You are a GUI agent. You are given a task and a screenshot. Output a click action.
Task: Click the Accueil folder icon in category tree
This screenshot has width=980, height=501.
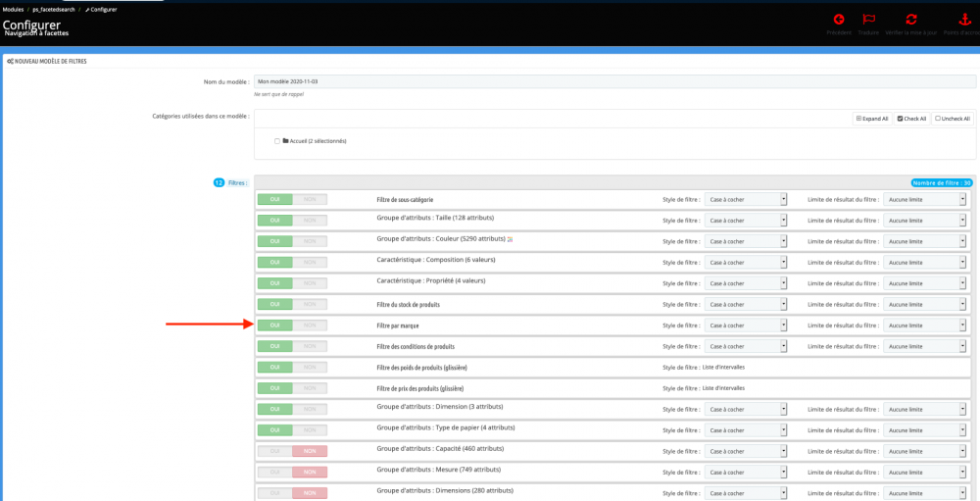click(x=285, y=140)
